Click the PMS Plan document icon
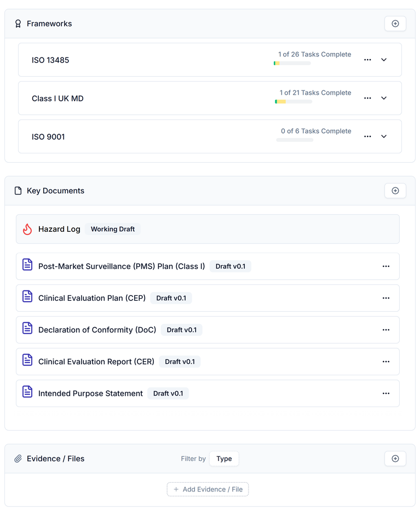Screen dimensions: 420x515 coord(27,265)
